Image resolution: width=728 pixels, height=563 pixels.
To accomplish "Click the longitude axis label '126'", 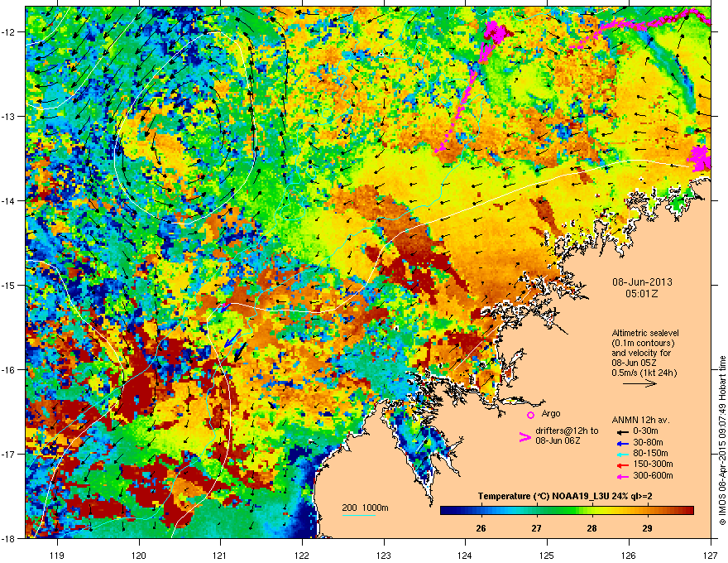I will [x=629, y=555].
